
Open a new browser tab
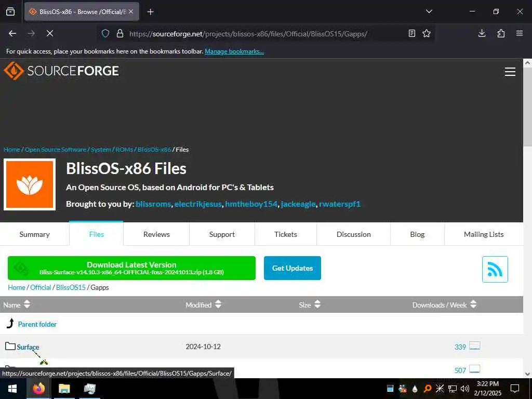click(x=150, y=12)
